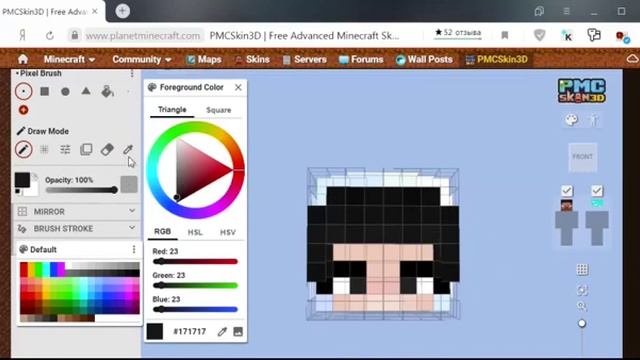Screen dimensions: 640x360
Task: Toggle head part on base layer figure
Action: coord(567,205)
